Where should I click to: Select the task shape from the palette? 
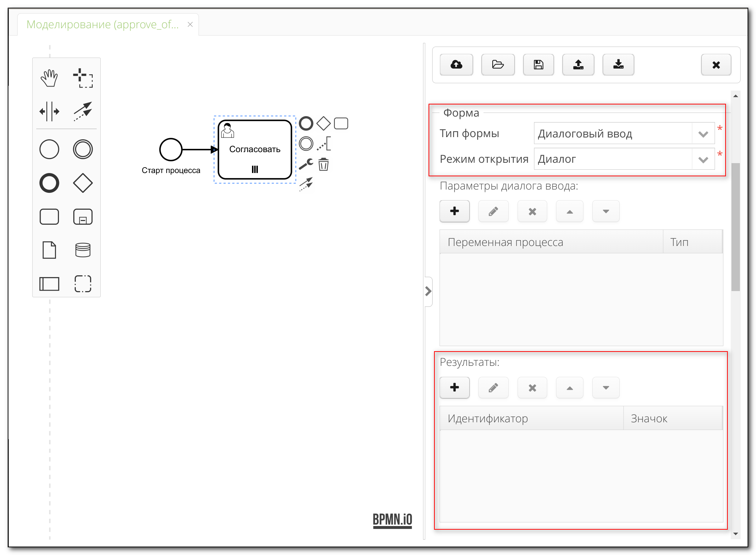pyautogui.click(x=49, y=216)
